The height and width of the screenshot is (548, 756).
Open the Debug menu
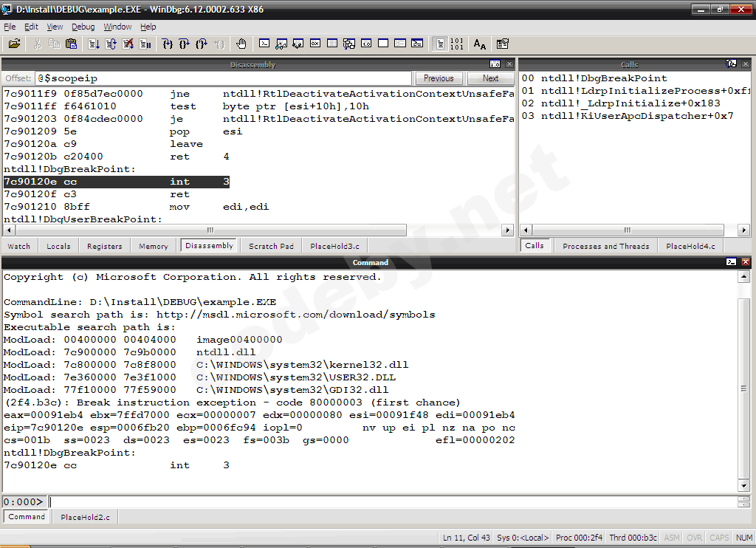point(83,27)
